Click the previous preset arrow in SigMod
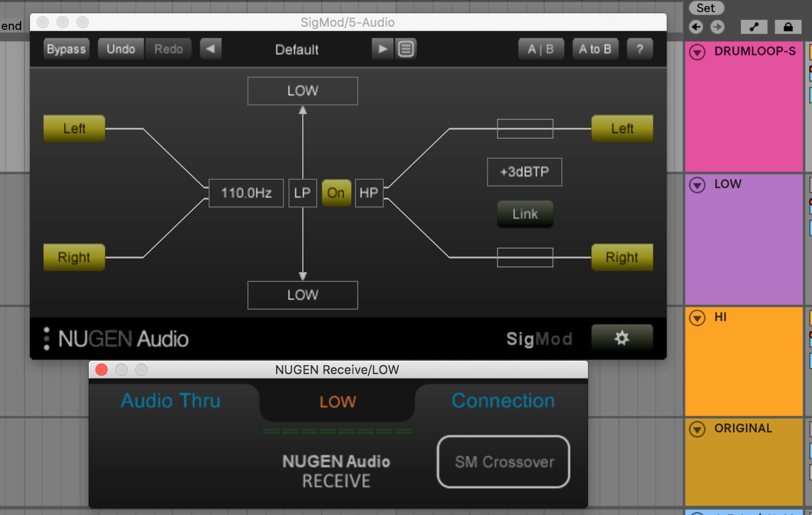This screenshot has height=515, width=812. tap(211, 49)
